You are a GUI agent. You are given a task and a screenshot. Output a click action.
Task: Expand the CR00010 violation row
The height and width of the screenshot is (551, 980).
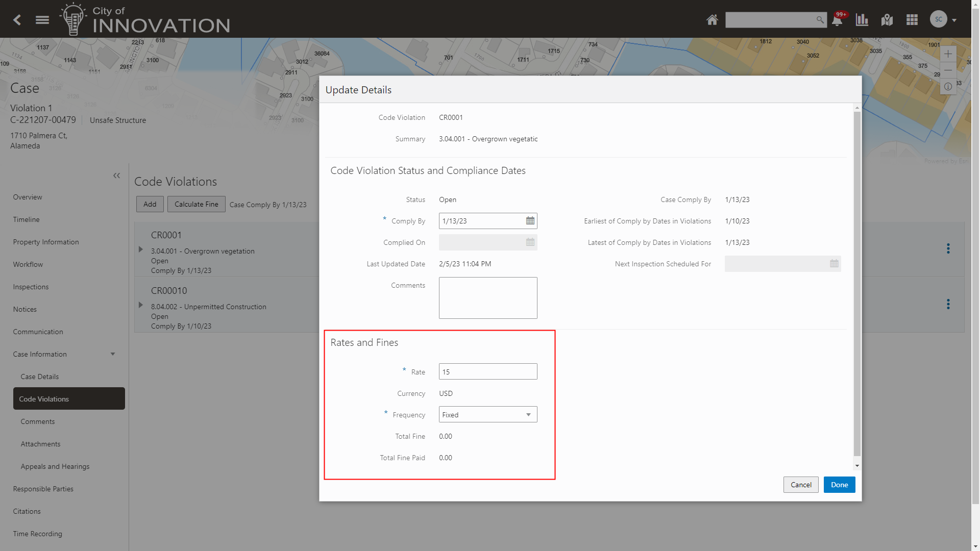[x=141, y=305]
